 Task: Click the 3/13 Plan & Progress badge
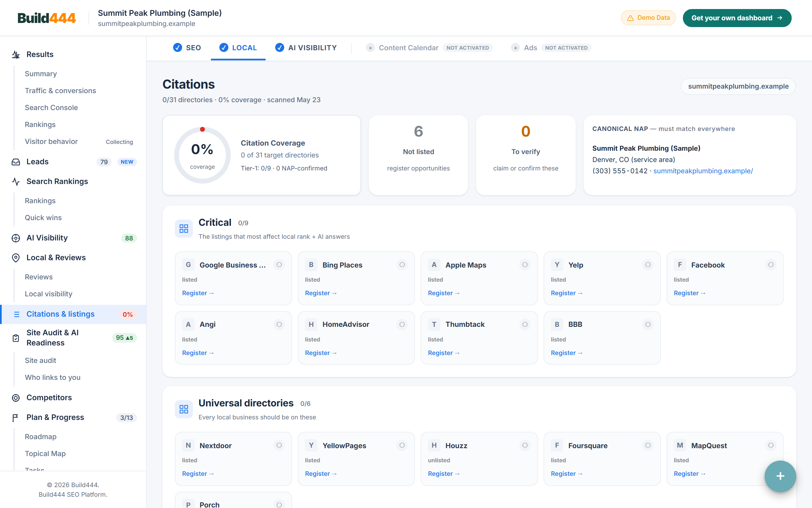pyautogui.click(x=127, y=418)
